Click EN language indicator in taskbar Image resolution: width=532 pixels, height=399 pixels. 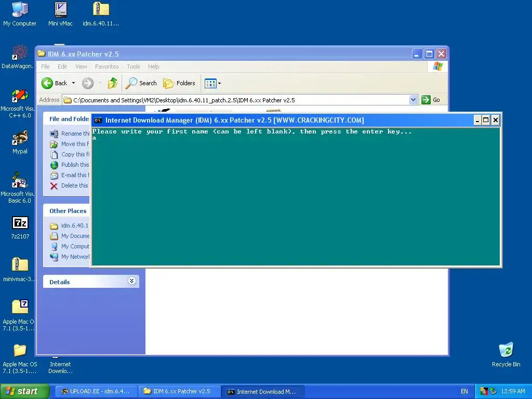(464, 391)
